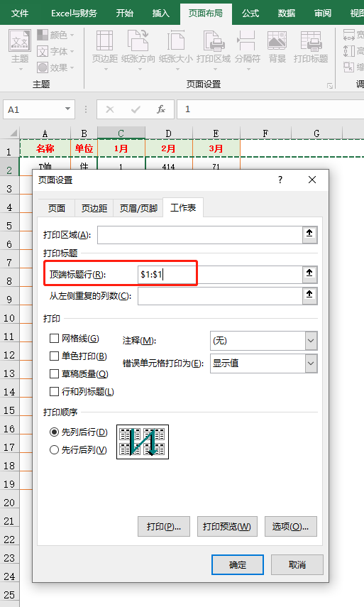The width and height of the screenshot is (364, 607).
Task: Click the fx insert function icon
Action: [x=161, y=109]
